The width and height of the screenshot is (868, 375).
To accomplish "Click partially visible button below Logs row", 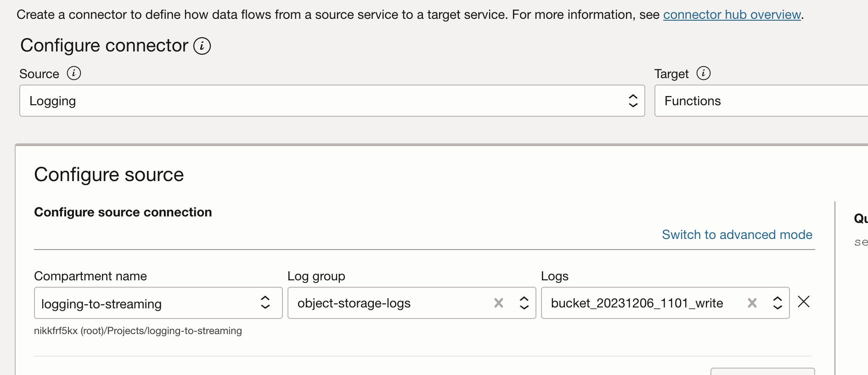I will click(x=762, y=371).
